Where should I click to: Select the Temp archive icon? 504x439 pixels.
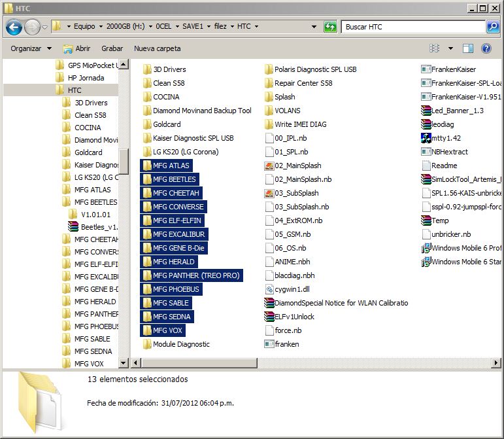click(426, 220)
